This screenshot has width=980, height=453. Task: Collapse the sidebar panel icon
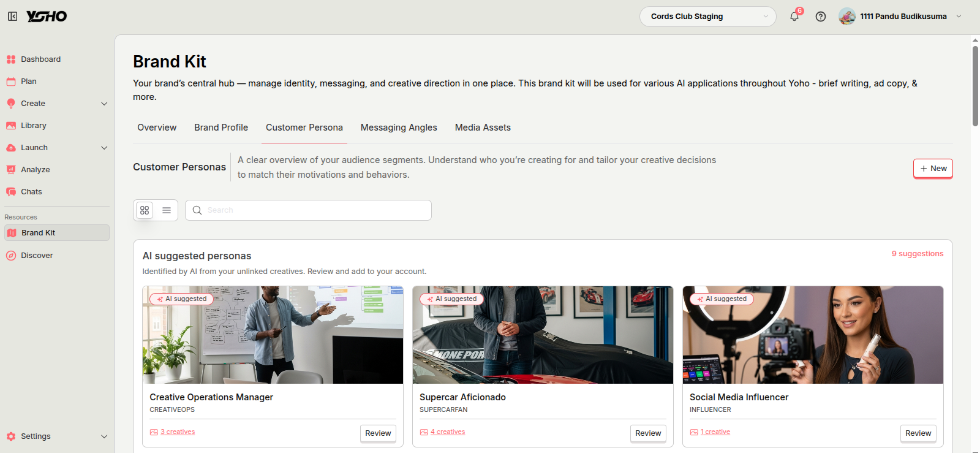(x=12, y=17)
